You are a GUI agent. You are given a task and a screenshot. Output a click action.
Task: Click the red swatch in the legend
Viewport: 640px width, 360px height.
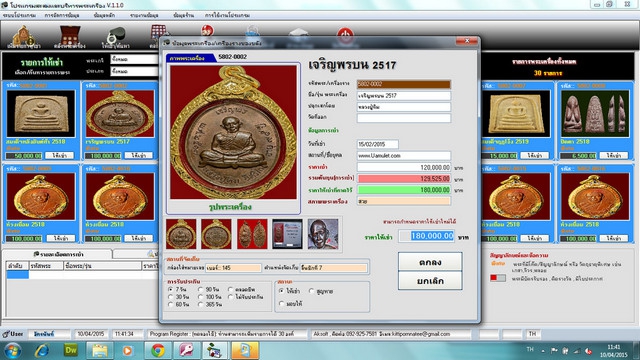coord(493,278)
